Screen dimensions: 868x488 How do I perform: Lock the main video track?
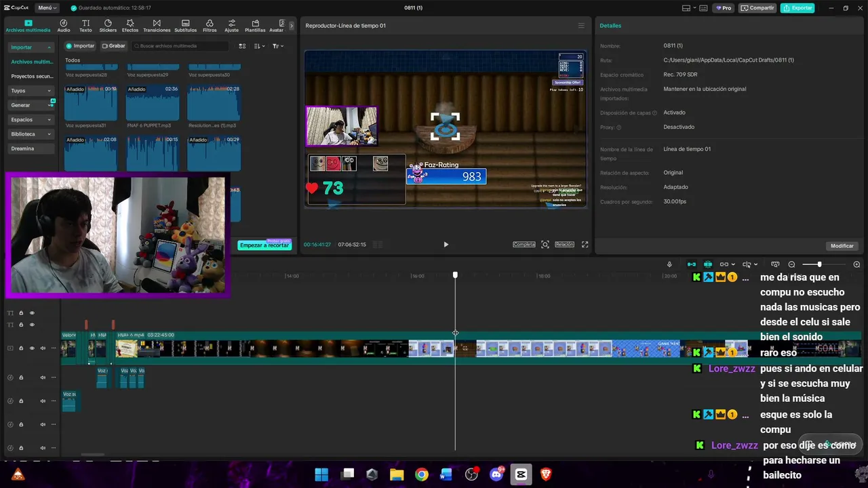click(21, 348)
